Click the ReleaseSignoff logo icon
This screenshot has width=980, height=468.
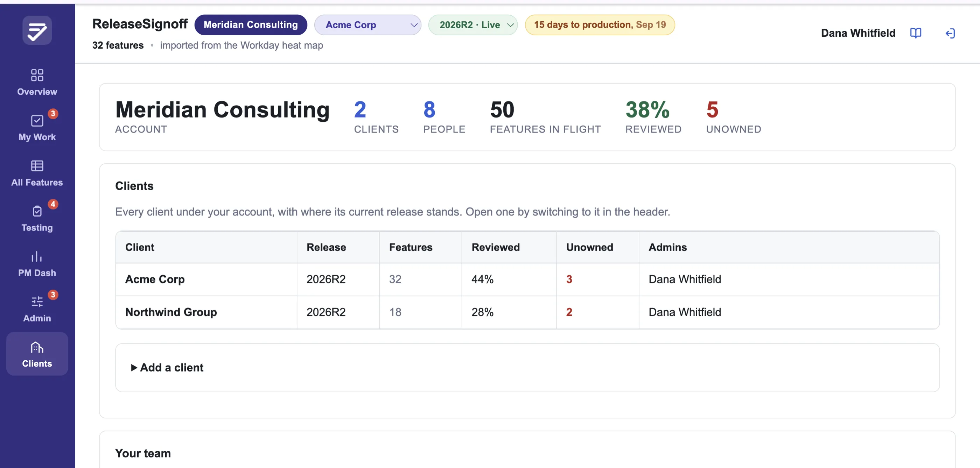[37, 30]
